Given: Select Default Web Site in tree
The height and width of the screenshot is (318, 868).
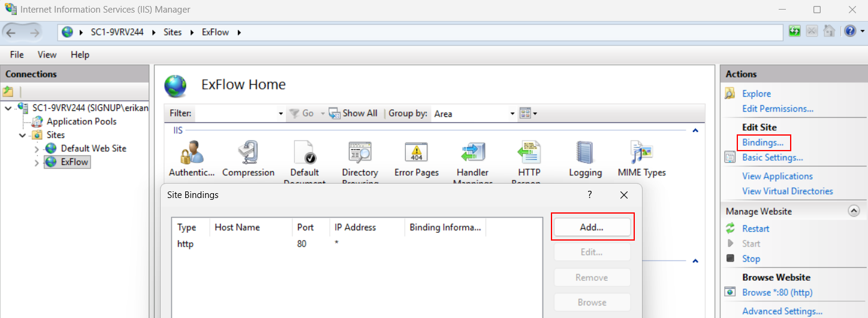Looking at the screenshot, I should (x=94, y=148).
